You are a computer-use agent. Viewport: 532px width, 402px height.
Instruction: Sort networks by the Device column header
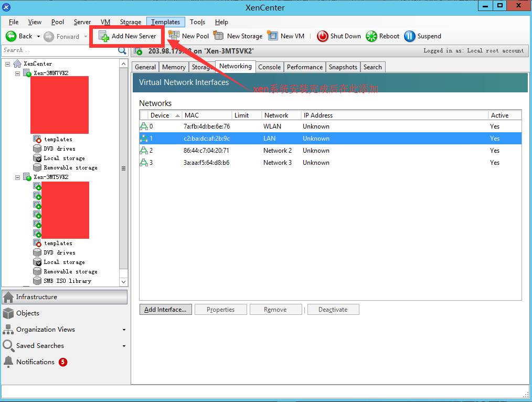pyautogui.click(x=165, y=115)
